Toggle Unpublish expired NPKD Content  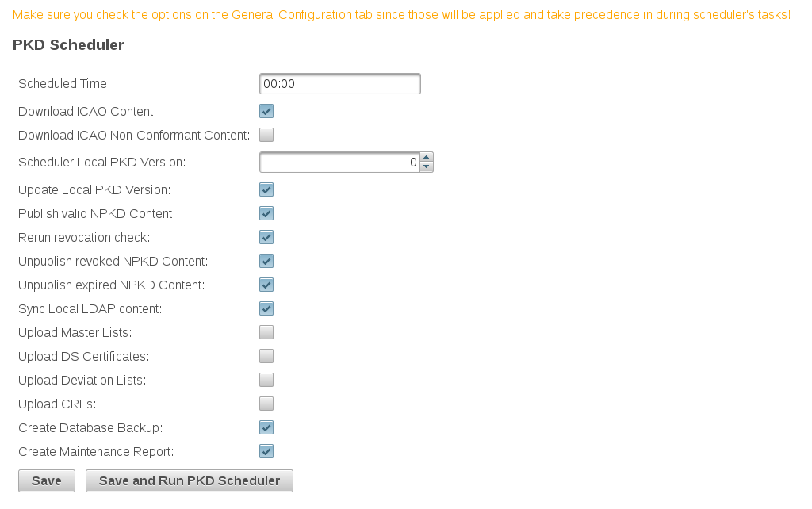click(266, 285)
